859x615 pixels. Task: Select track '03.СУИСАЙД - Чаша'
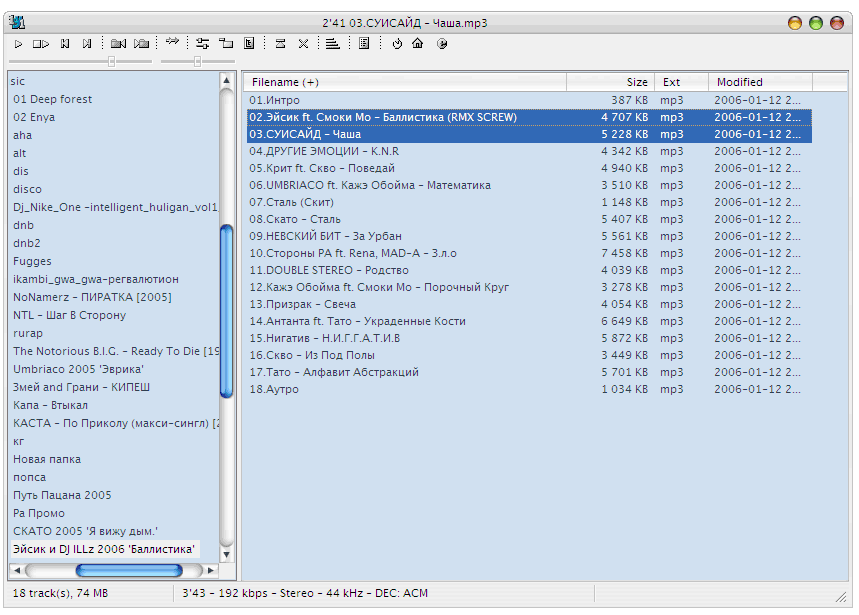(529, 134)
